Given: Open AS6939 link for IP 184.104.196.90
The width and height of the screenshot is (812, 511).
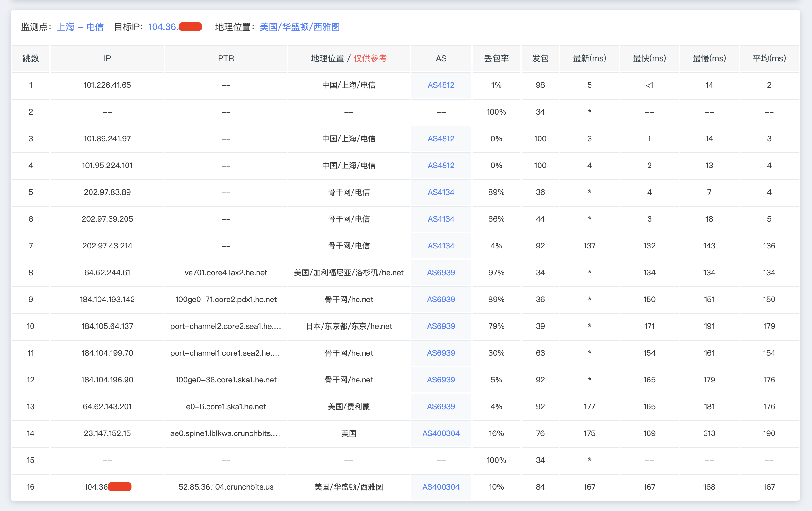Looking at the screenshot, I should tap(441, 380).
